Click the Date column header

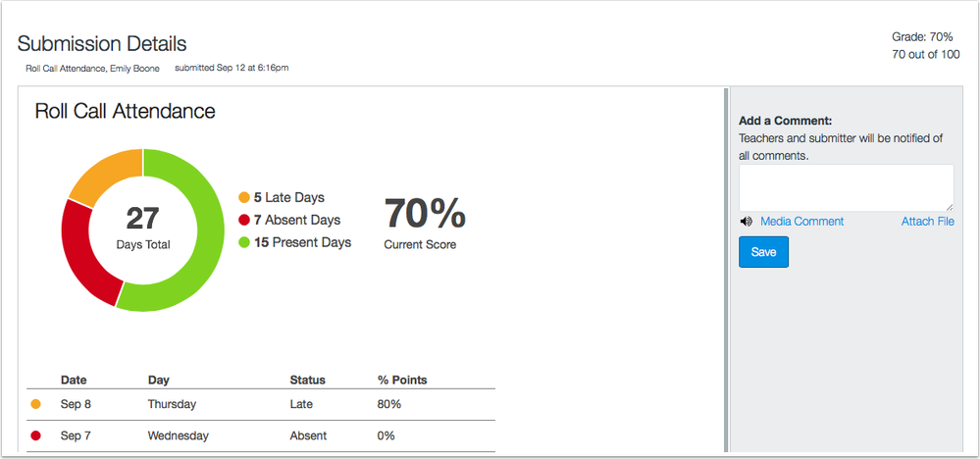coord(74,380)
